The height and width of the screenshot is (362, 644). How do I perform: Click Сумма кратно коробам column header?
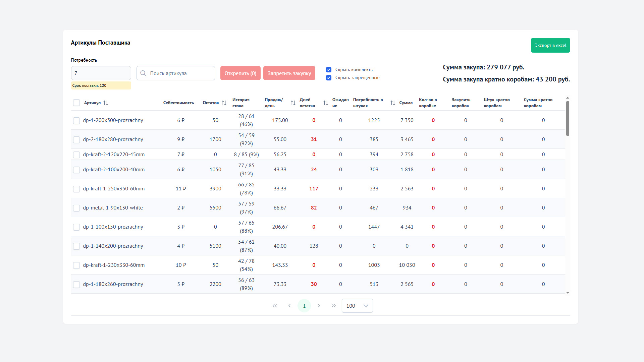pyautogui.click(x=538, y=103)
